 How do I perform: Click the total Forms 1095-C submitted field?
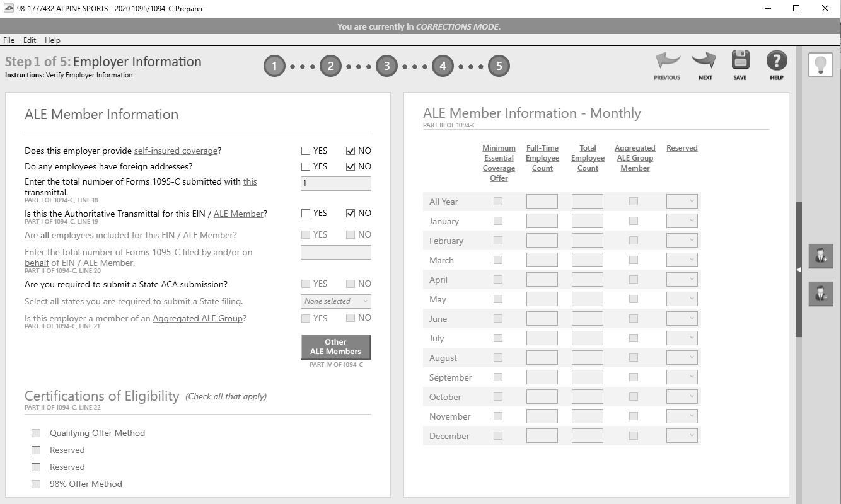tap(336, 183)
